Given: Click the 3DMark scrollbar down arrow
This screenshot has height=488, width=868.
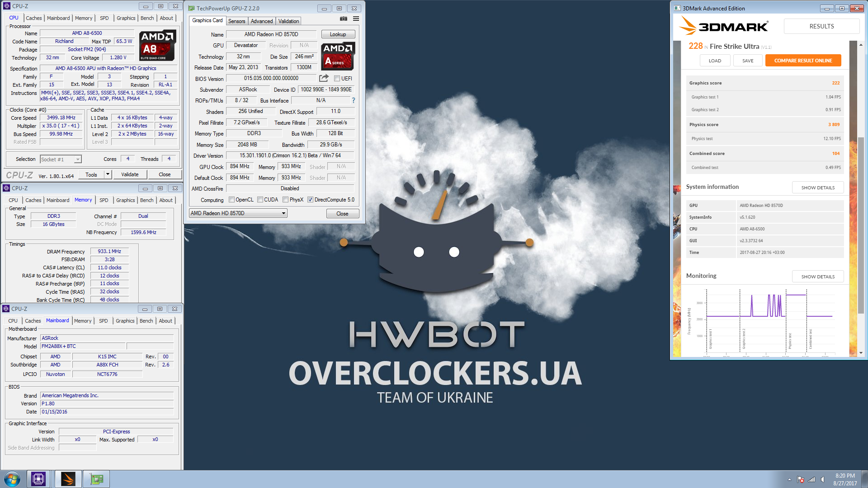Looking at the screenshot, I should click(861, 353).
